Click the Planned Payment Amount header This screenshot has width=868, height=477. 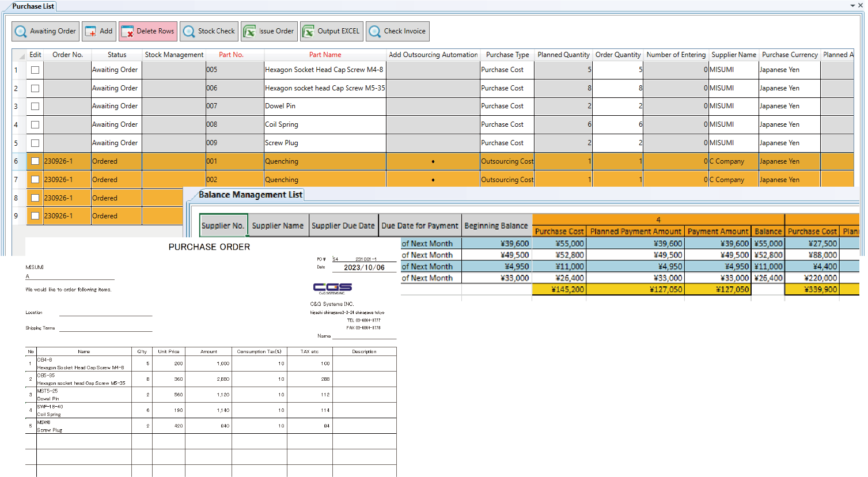(635, 232)
